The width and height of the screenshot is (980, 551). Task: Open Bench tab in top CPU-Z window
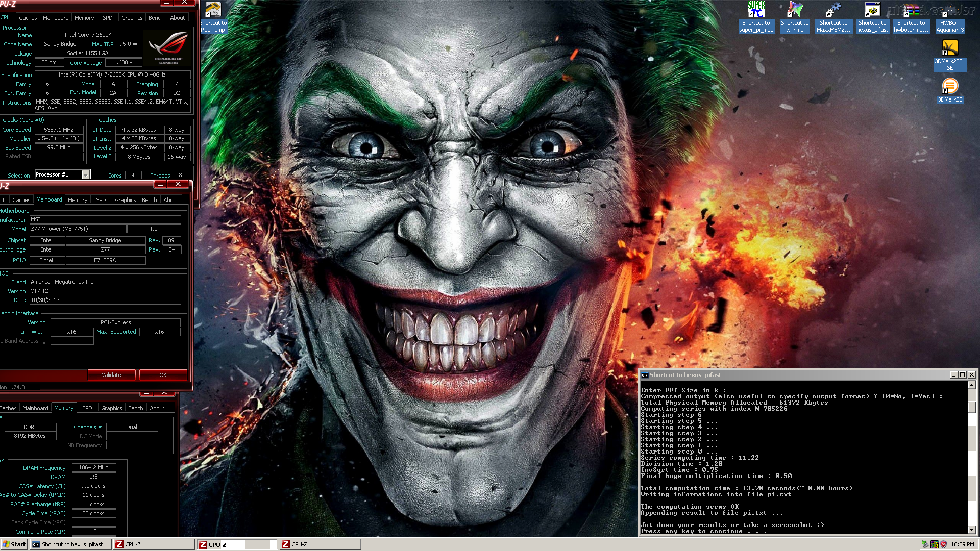156,18
